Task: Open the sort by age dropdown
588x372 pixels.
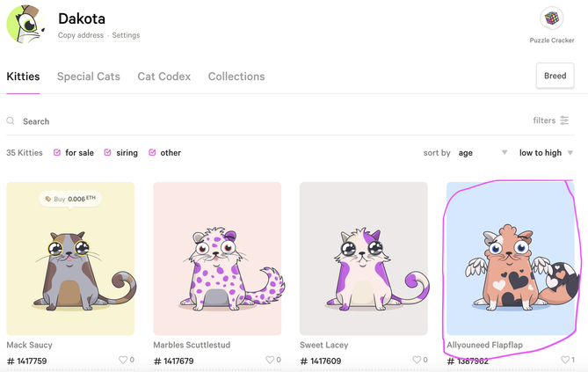Action: (x=483, y=153)
